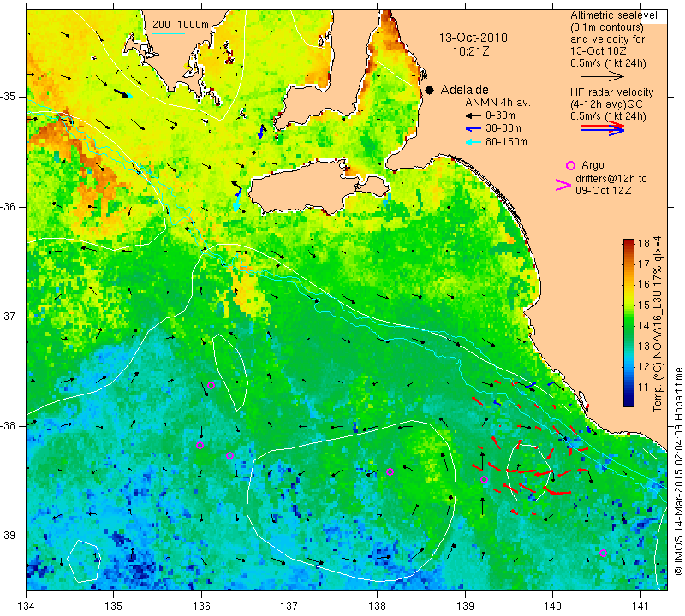Click the 80-150m legend text
Screen dimensions: 685x616
[x=506, y=142]
